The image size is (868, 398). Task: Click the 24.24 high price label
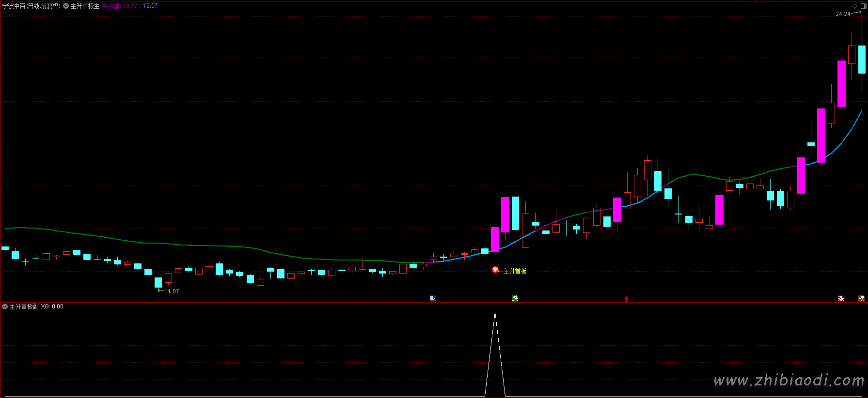(843, 14)
